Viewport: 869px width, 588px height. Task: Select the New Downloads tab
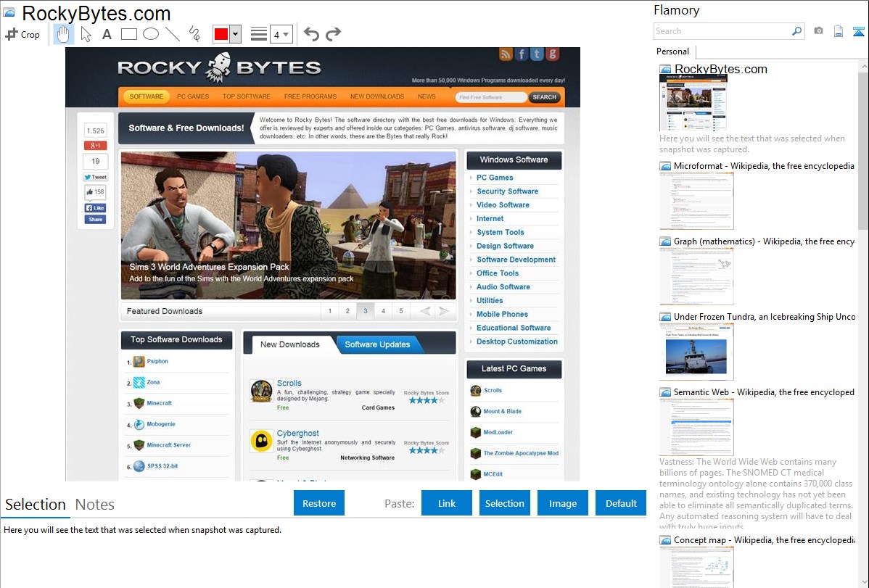click(x=290, y=344)
